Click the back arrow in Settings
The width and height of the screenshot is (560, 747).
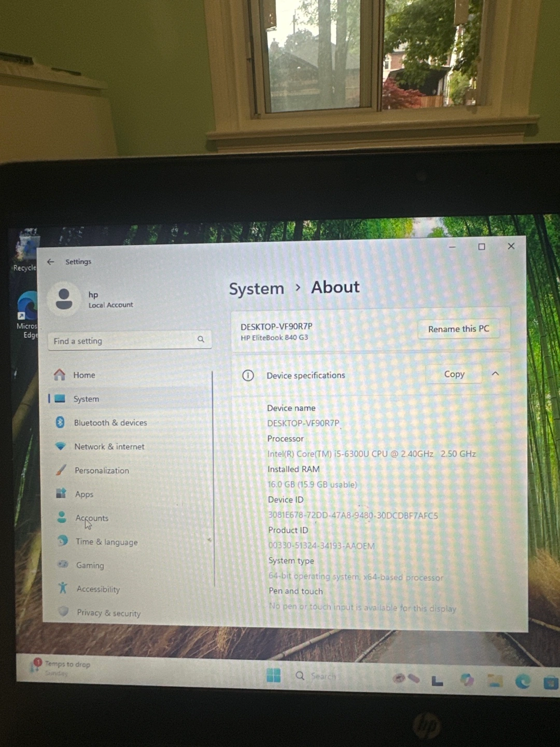coord(50,262)
